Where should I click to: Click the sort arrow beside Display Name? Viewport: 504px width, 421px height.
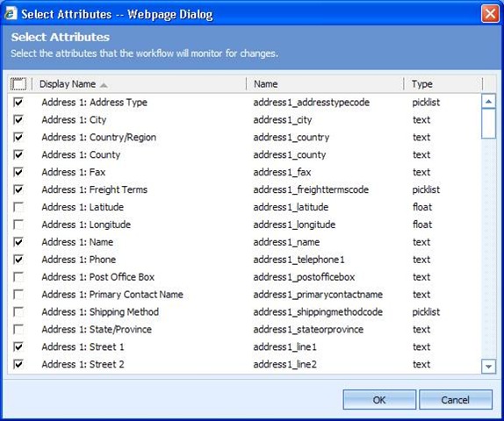pyautogui.click(x=104, y=85)
